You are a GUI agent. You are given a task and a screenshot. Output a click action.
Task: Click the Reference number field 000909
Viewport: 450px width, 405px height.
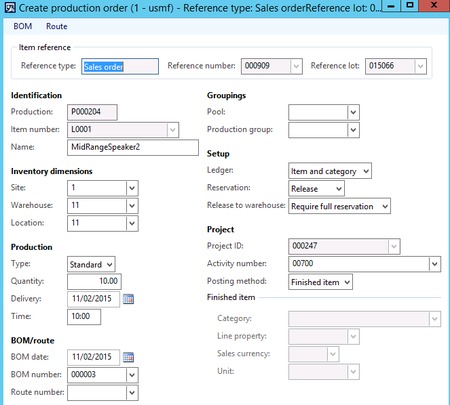coord(266,66)
